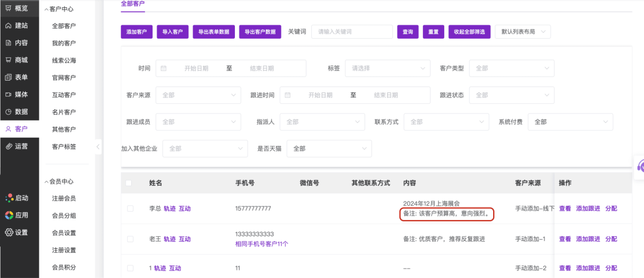Expand the 默认列表布局 layout dropdown
This screenshot has width=644, height=278.
pos(522,32)
